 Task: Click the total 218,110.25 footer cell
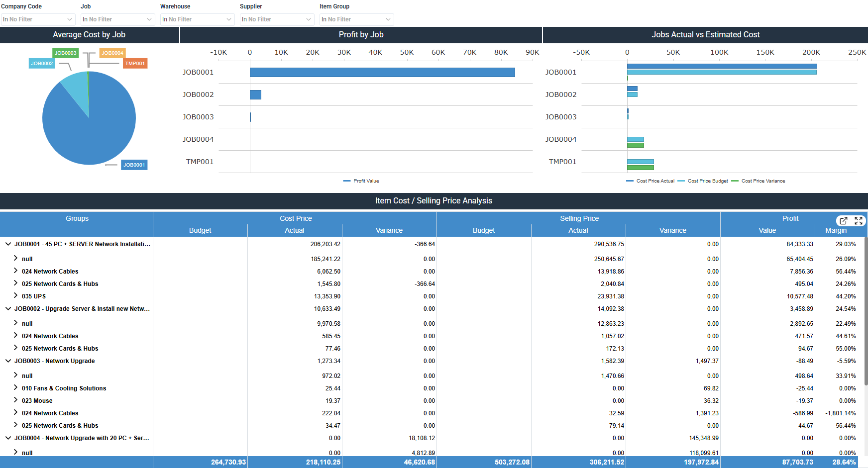pyautogui.click(x=295, y=462)
